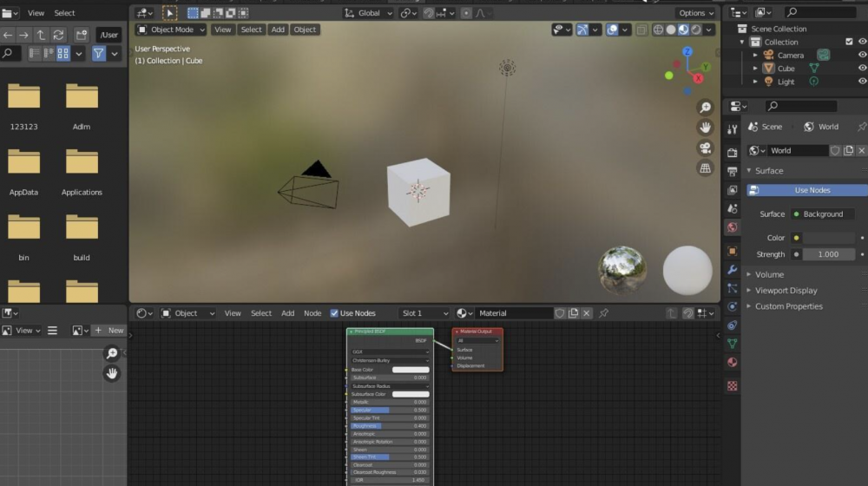
Task: Open Object Mode dropdown
Action: click(x=171, y=30)
